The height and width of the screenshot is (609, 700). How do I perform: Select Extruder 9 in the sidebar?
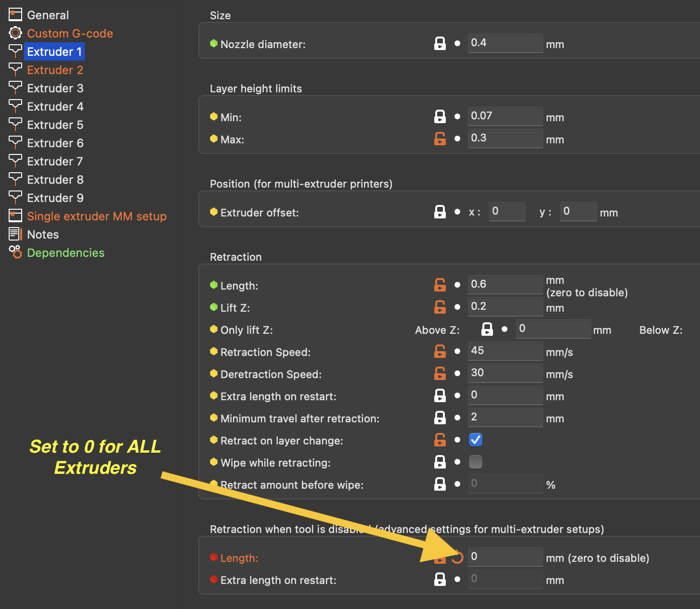click(55, 198)
